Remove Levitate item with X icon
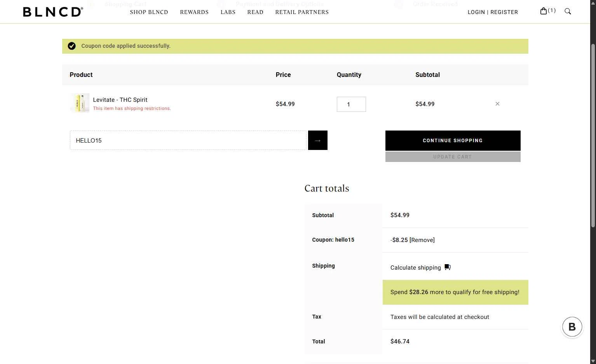596x364 pixels. (497, 104)
